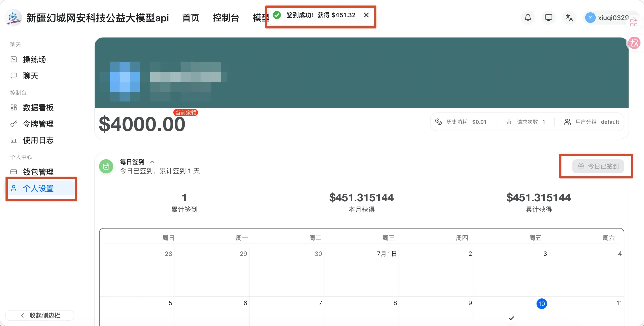The width and height of the screenshot is (644, 326).
Task: Click the 今日已签到 button
Action: [598, 166]
